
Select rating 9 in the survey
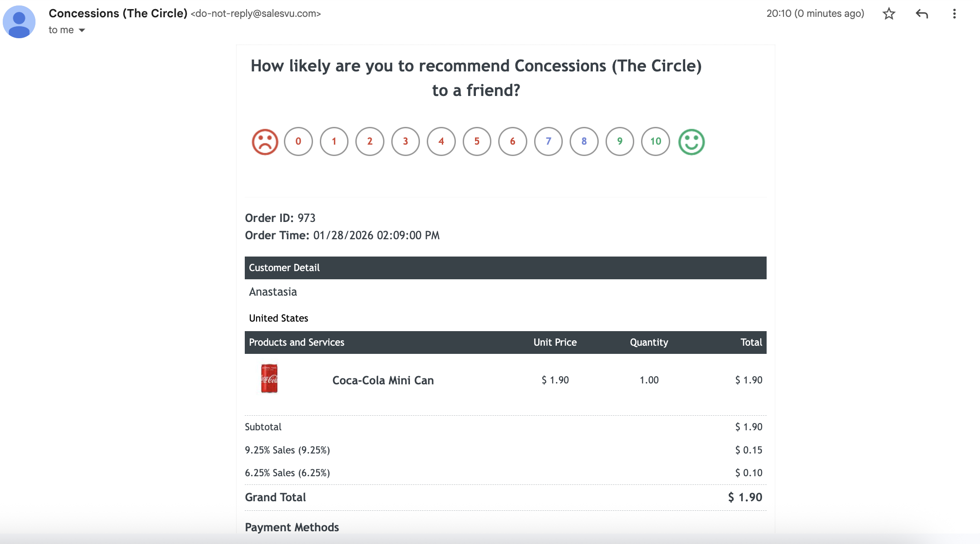(x=620, y=141)
